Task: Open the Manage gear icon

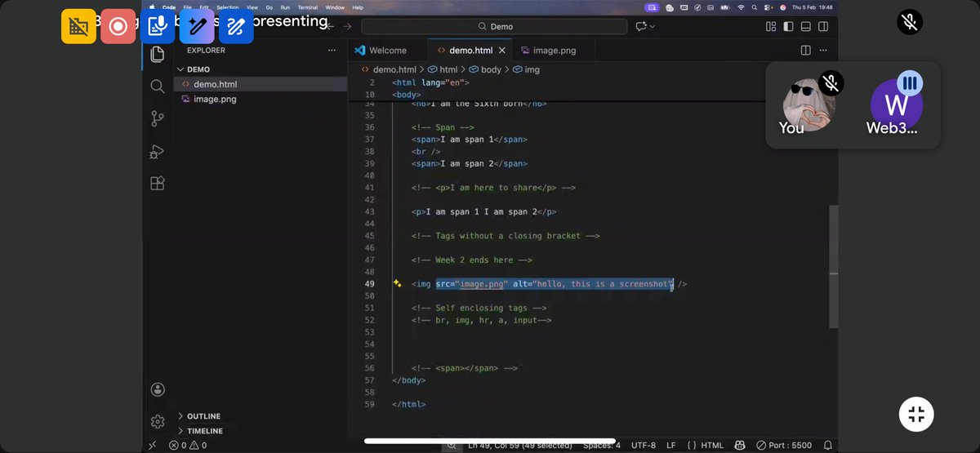Action: click(x=158, y=421)
